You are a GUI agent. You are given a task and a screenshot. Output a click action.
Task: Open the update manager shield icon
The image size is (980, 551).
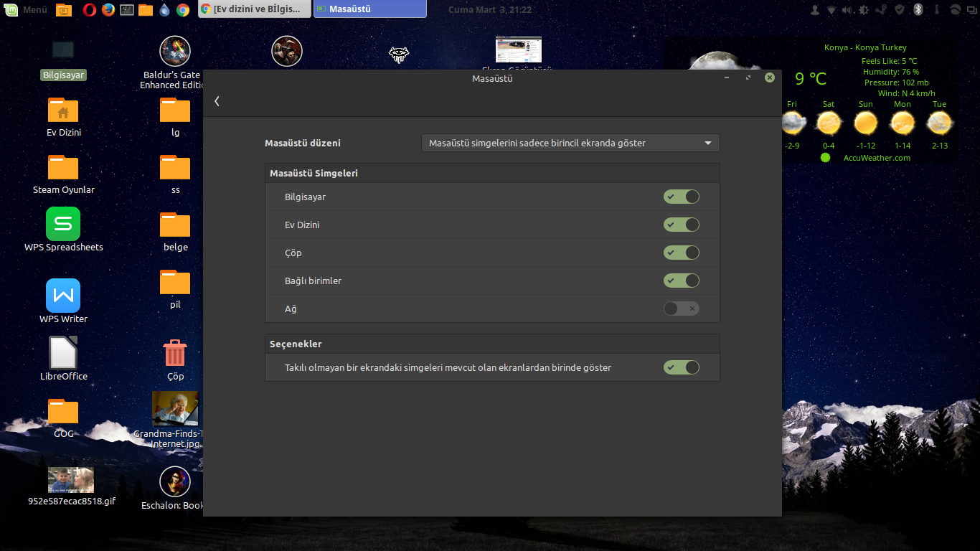900,9
